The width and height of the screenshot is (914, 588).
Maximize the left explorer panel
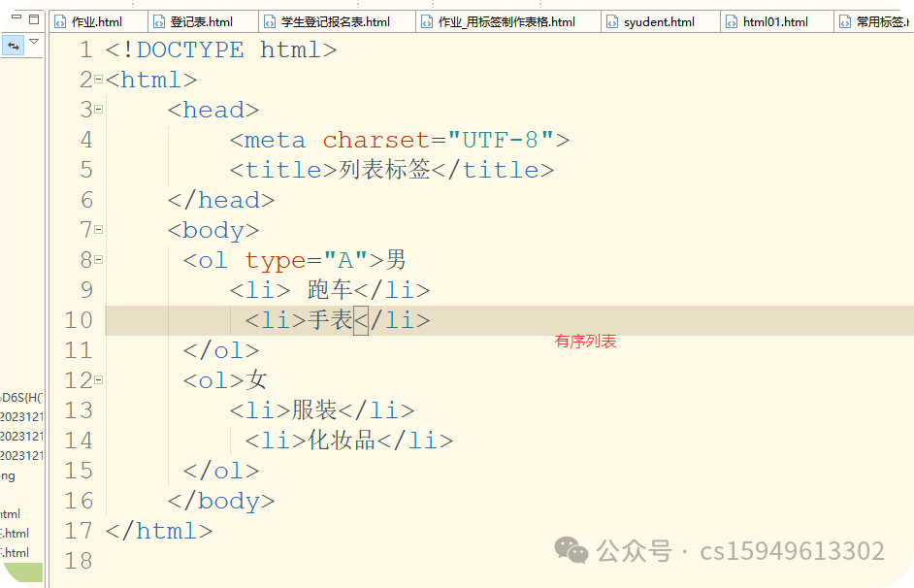(34, 19)
